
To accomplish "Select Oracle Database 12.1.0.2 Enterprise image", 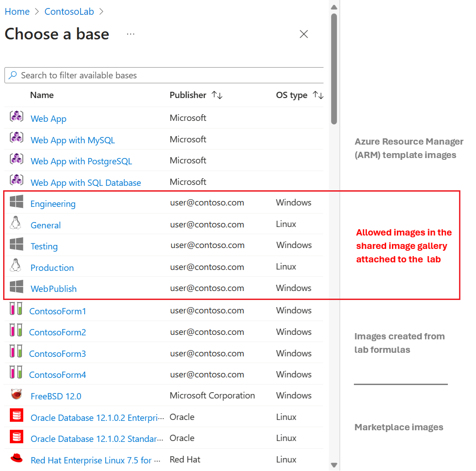I will click(x=97, y=418).
